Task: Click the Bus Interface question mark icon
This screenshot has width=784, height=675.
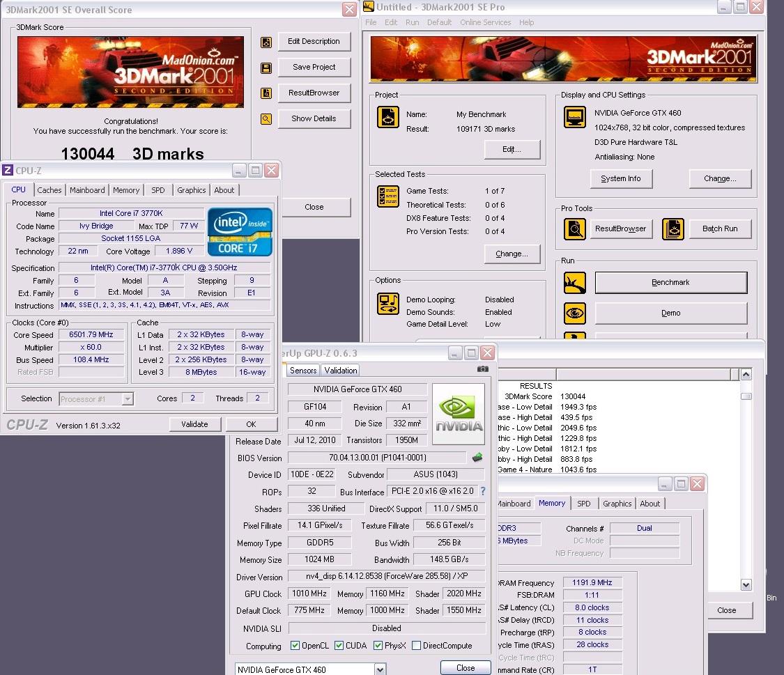Action: [483, 491]
